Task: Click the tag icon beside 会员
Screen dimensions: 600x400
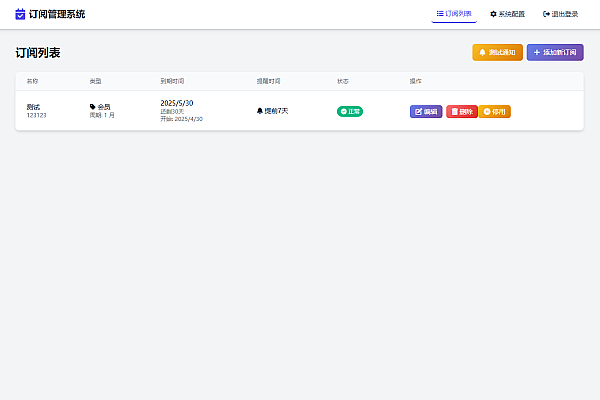Action: [x=92, y=107]
